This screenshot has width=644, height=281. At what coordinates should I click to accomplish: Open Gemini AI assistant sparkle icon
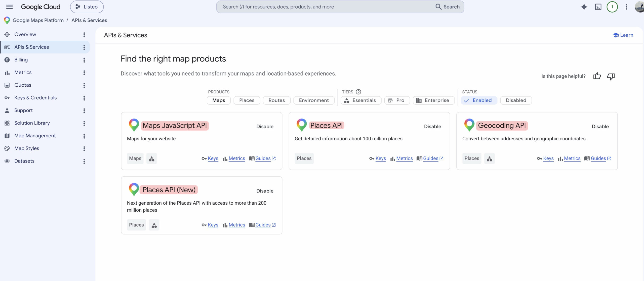pyautogui.click(x=584, y=7)
